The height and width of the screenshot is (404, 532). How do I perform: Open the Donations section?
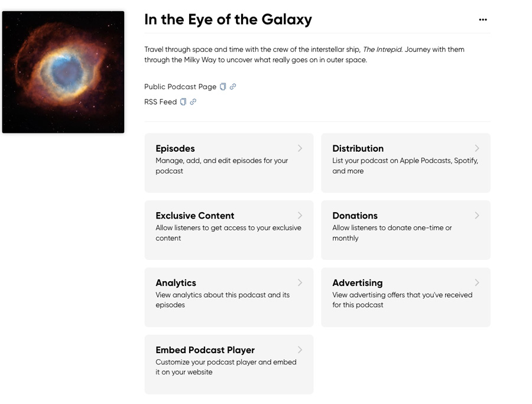(x=406, y=230)
